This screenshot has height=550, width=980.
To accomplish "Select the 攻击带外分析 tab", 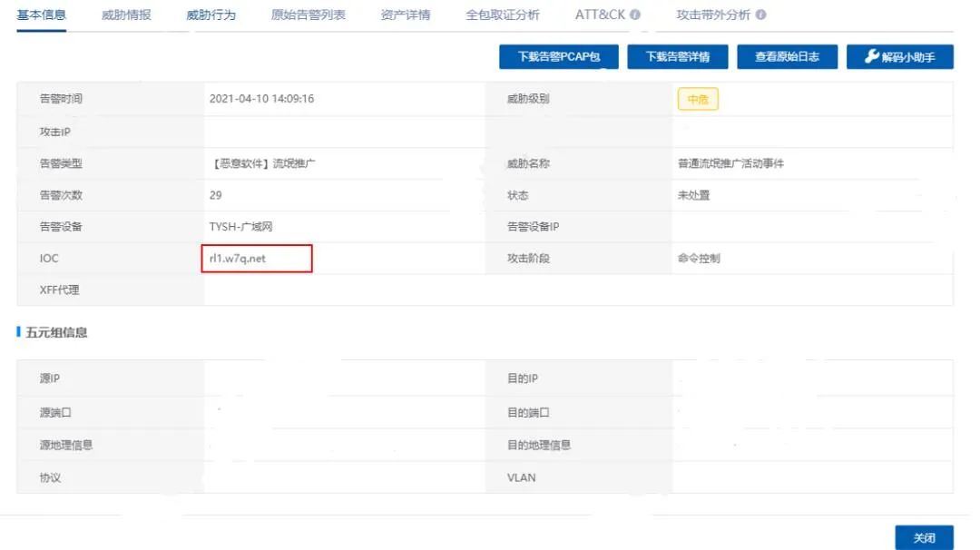I will [x=713, y=15].
